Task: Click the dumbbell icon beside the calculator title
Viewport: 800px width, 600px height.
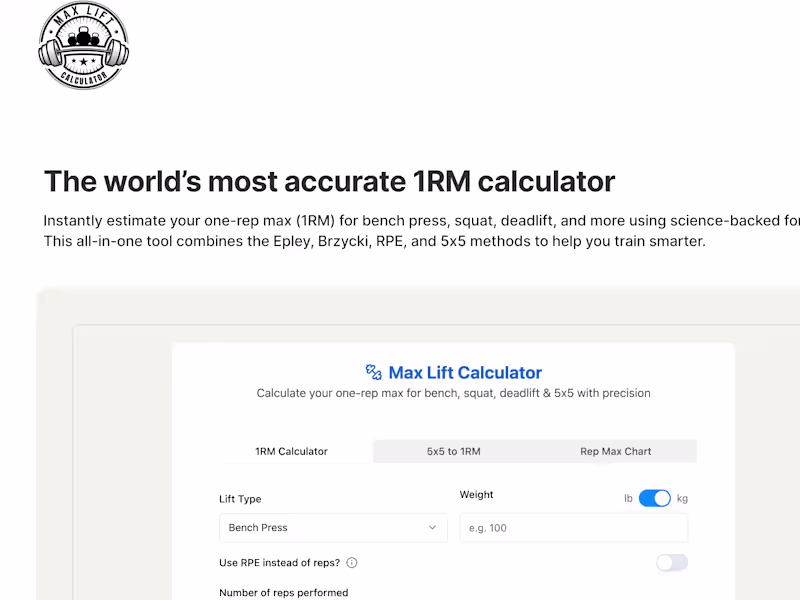Action: click(374, 372)
